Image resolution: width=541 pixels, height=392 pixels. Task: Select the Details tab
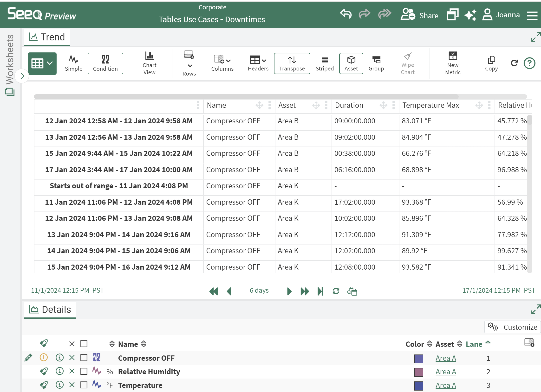(x=50, y=310)
